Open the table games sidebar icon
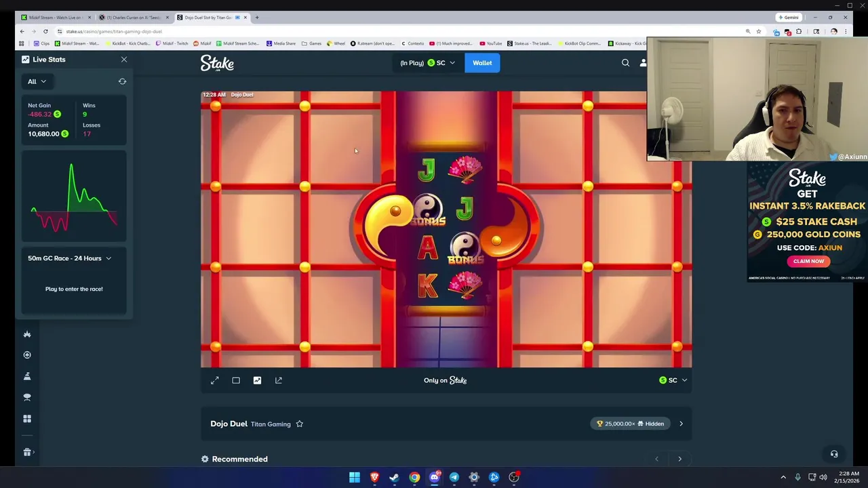This screenshot has width=868, height=488. coord(27,397)
